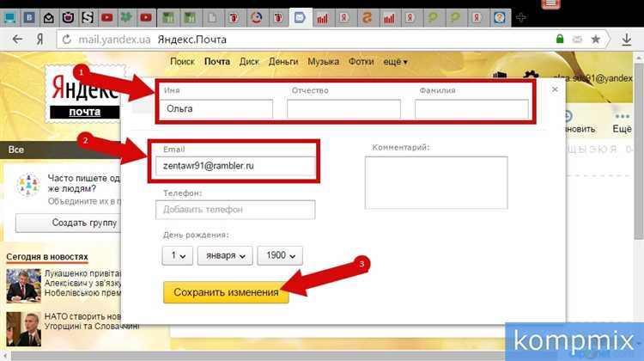Click the Создать группу button
The width and height of the screenshot is (644, 361).
point(69,223)
